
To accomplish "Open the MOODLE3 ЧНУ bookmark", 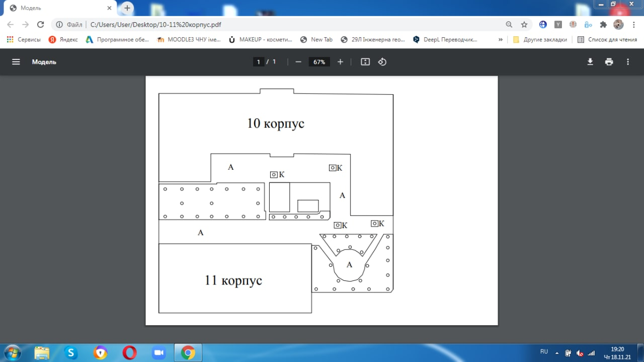I will tap(189, 39).
